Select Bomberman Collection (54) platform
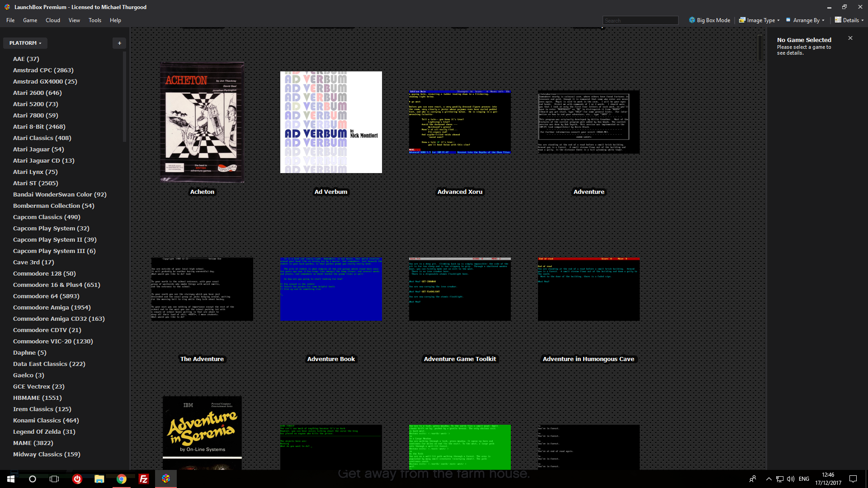 [x=54, y=206]
